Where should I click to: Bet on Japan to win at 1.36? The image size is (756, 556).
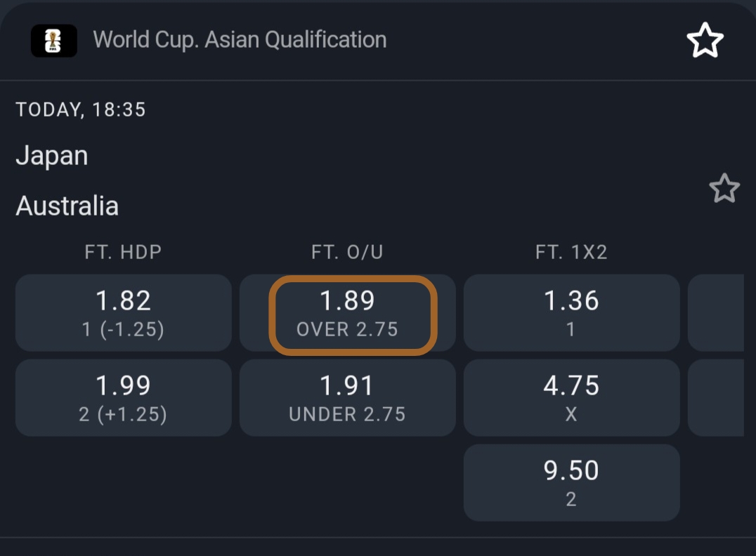click(571, 312)
